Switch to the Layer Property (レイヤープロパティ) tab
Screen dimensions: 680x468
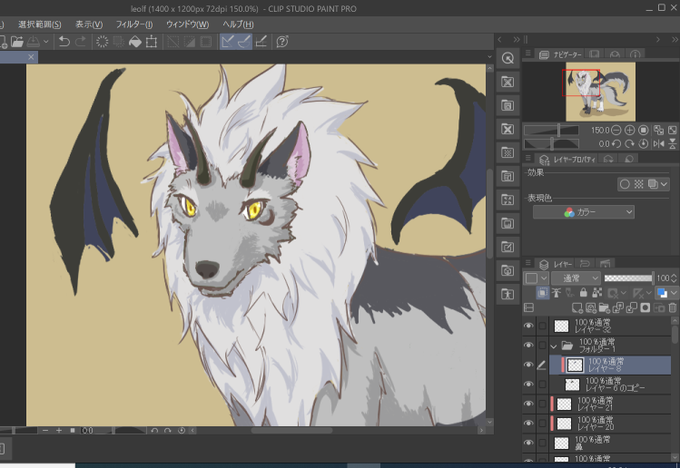[x=567, y=160]
